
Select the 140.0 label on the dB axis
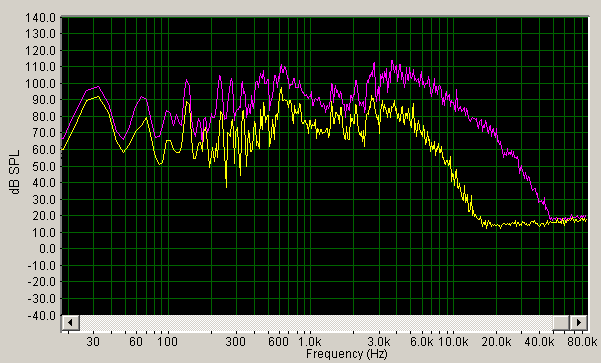[41, 18]
